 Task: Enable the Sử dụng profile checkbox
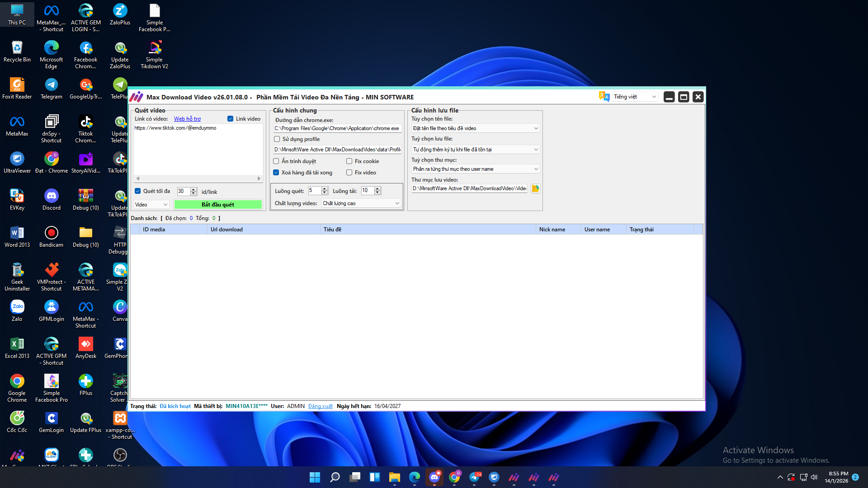pyautogui.click(x=277, y=139)
